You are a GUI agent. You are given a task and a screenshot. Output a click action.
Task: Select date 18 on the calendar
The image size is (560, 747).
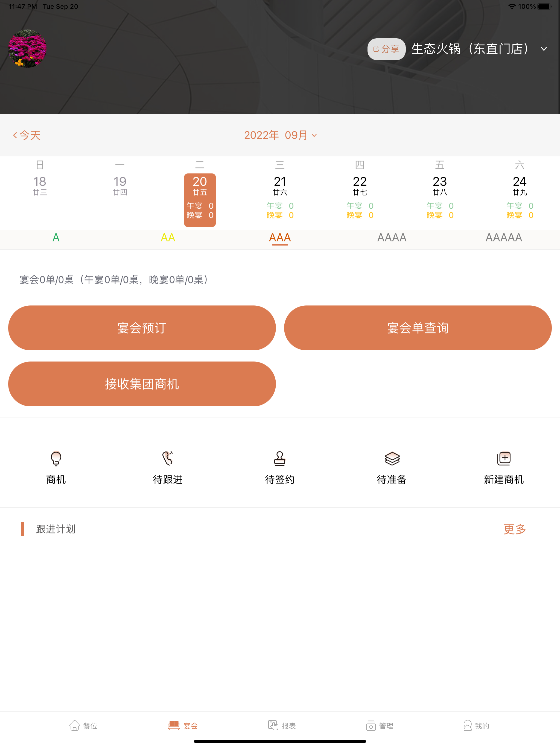pyautogui.click(x=40, y=186)
